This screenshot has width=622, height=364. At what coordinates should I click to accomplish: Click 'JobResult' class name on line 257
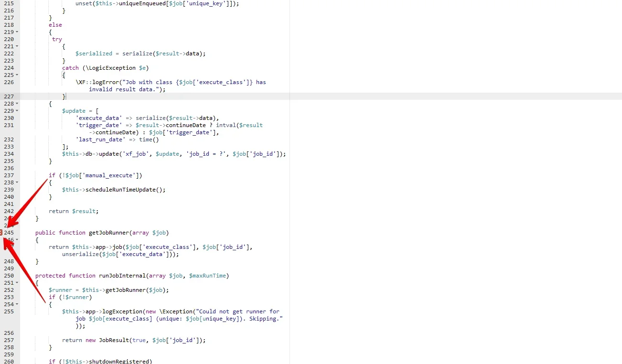[x=114, y=340]
